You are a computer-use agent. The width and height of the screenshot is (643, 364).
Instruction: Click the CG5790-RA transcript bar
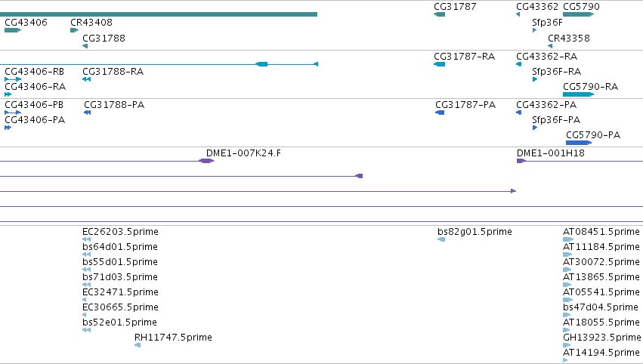coord(578,94)
